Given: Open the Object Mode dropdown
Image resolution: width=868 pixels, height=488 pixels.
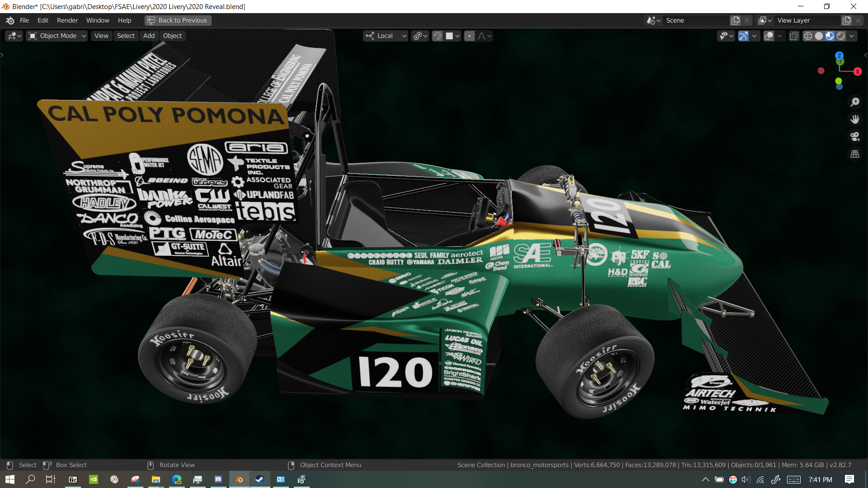Looking at the screenshot, I should 57,36.
